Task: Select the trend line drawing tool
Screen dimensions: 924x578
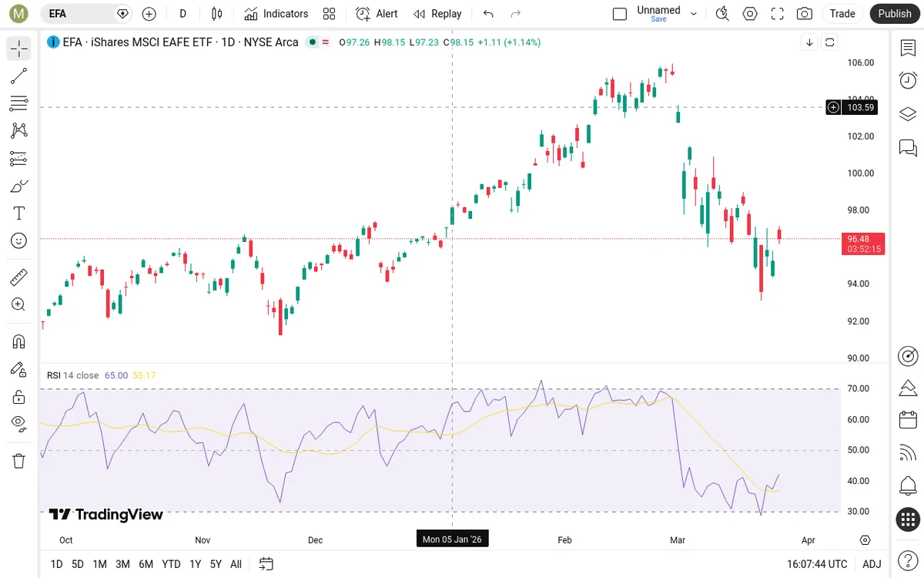Action: [19, 76]
